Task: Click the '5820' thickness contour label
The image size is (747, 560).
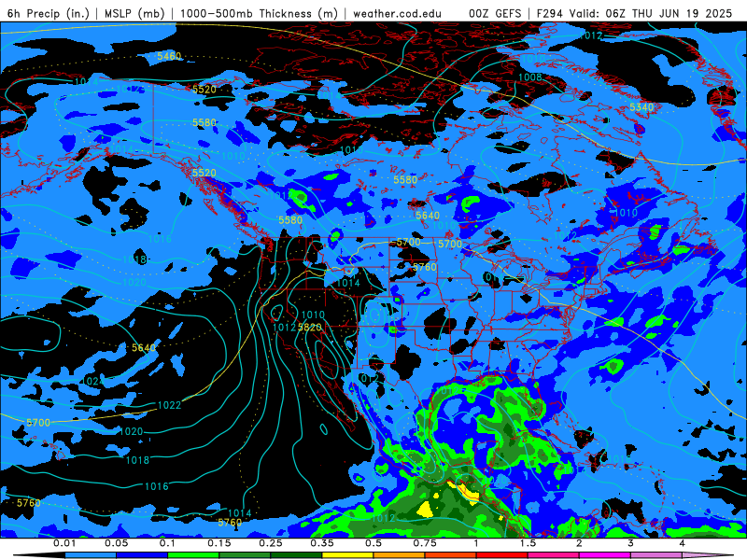Action: [310, 328]
